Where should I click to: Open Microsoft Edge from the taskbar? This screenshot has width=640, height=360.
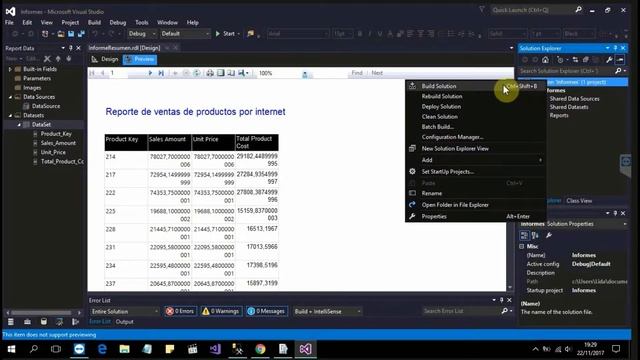[x=102, y=349]
